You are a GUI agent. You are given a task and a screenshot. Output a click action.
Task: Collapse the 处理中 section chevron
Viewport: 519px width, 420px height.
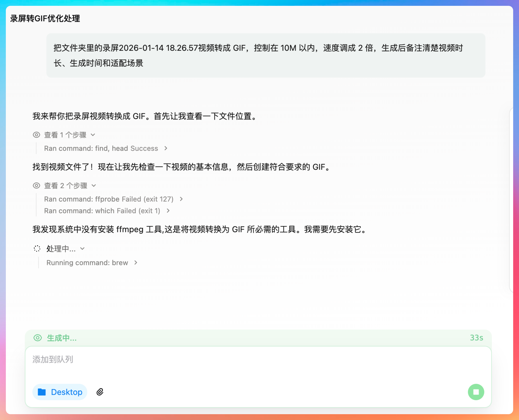click(x=82, y=249)
